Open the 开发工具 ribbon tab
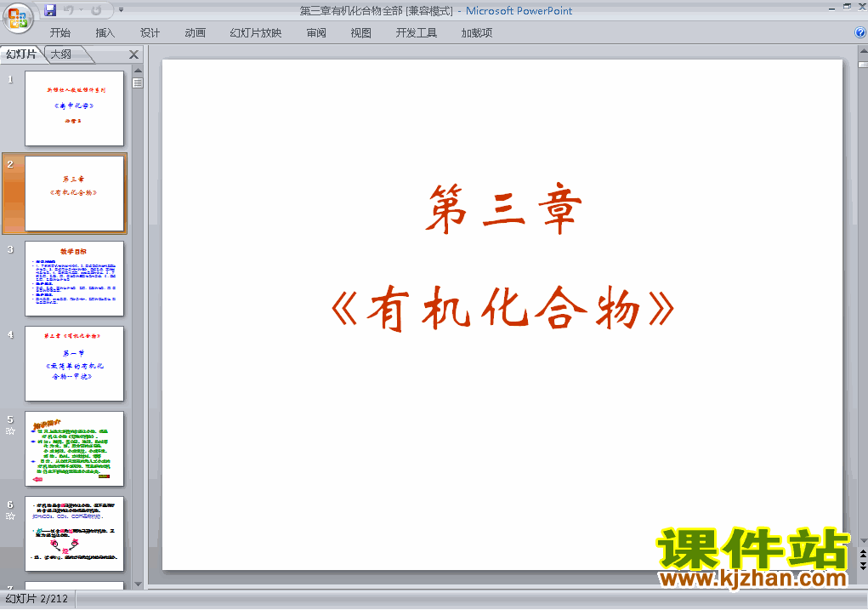This screenshot has width=868, height=610. click(417, 32)
